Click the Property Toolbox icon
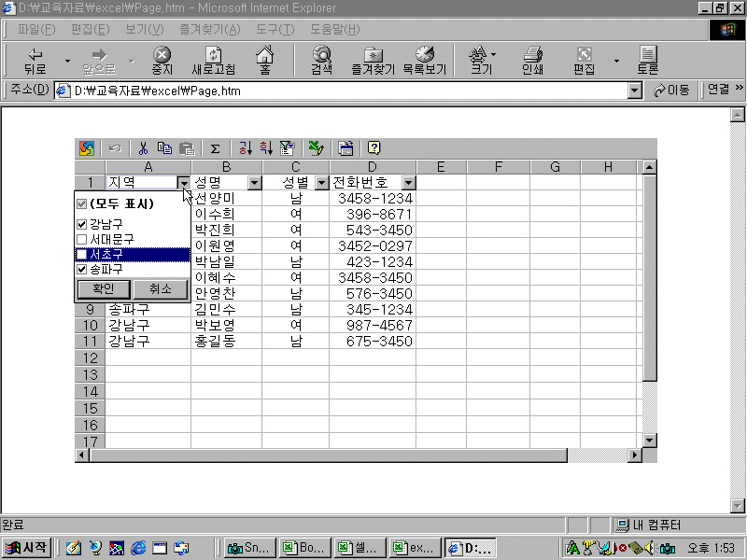 pos(345,148)
